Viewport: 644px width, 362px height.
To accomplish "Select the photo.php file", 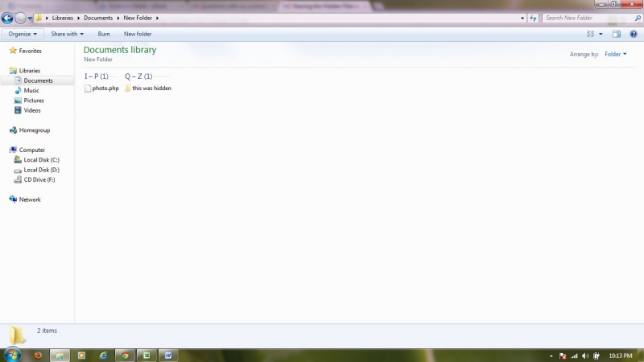I will point(105,88).
